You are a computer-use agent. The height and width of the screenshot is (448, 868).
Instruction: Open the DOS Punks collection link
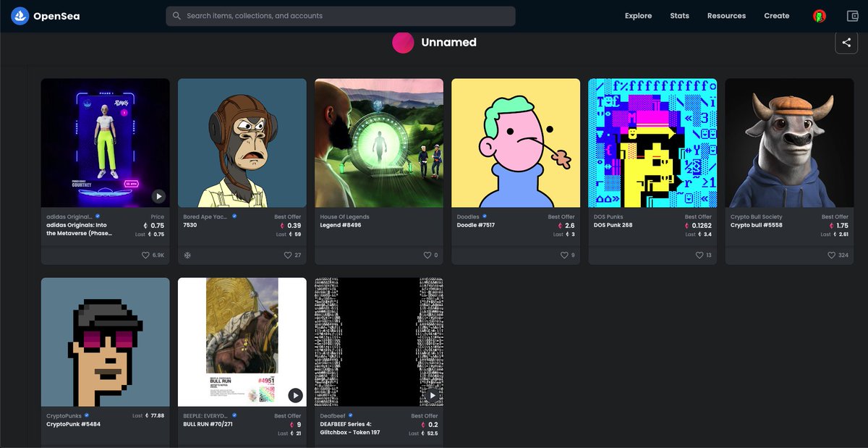[608, 216]
